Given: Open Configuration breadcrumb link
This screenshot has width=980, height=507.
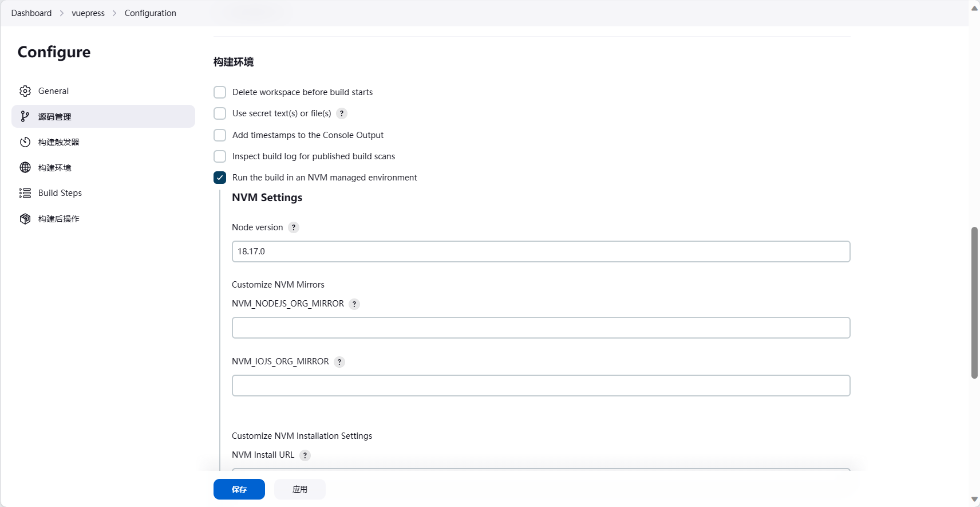Looking at the screenshot, I should pyautogui.click(x=151, y=13).
